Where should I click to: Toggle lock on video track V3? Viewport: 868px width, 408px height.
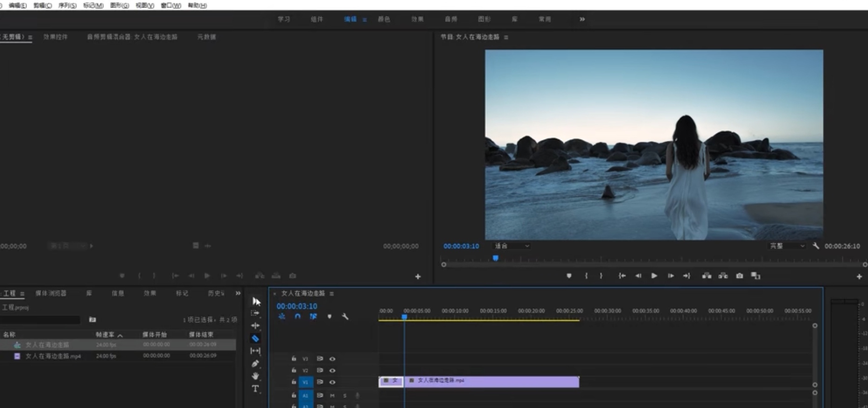tap(294, 359)
